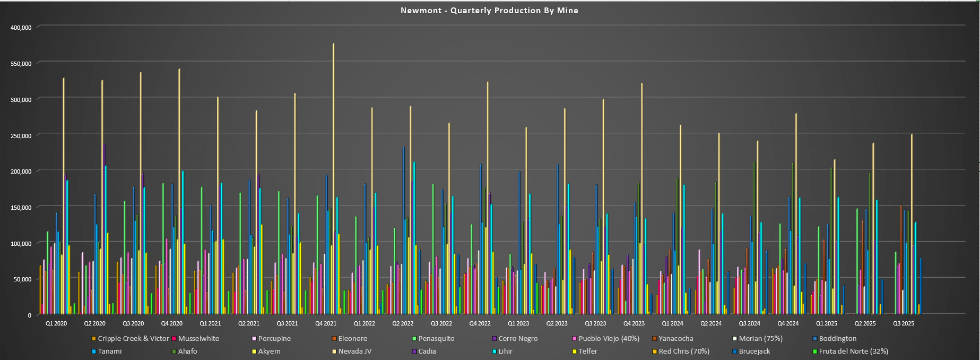This screenshot has height=360, width=980.
Task: Select the Porcupine legend entry
Action: point(271,338)
